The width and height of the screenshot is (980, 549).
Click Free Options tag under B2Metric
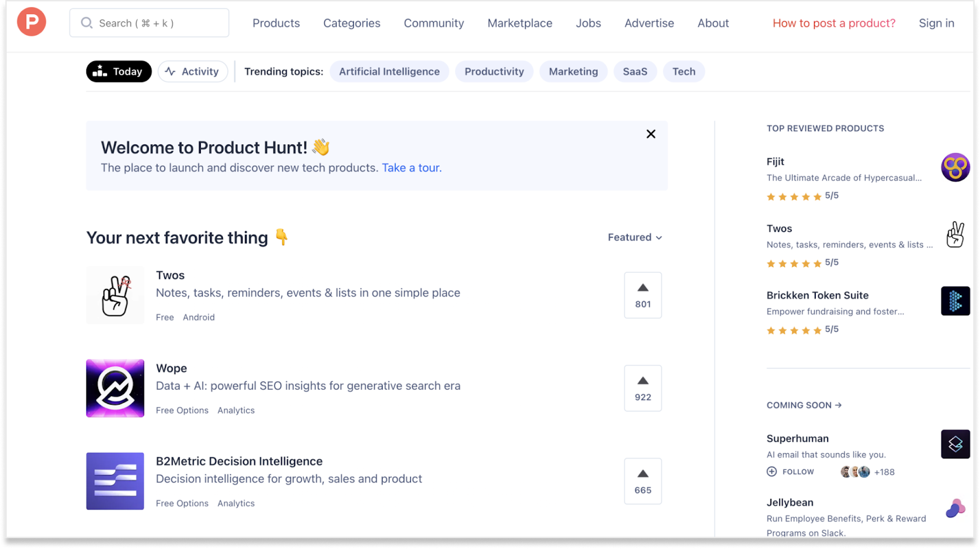pyautogui.click(x=182, y=503)
